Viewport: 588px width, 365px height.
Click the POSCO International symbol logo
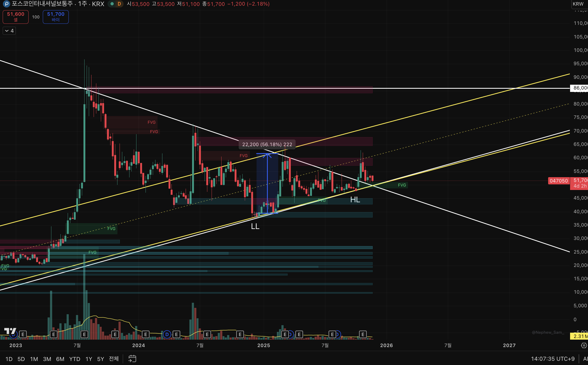(6, 4)
